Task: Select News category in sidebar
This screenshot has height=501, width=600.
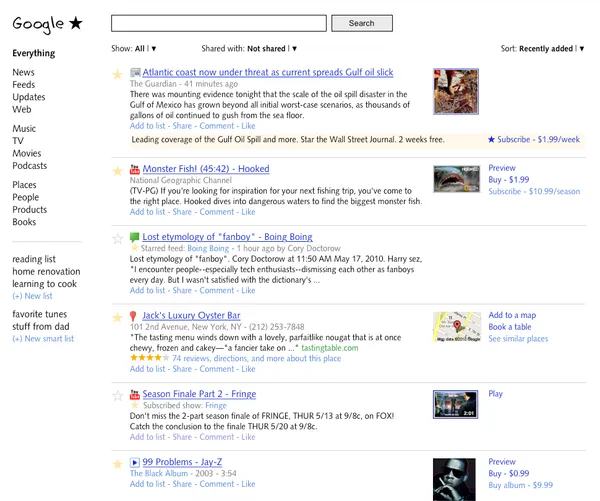Action: (23, 72)
